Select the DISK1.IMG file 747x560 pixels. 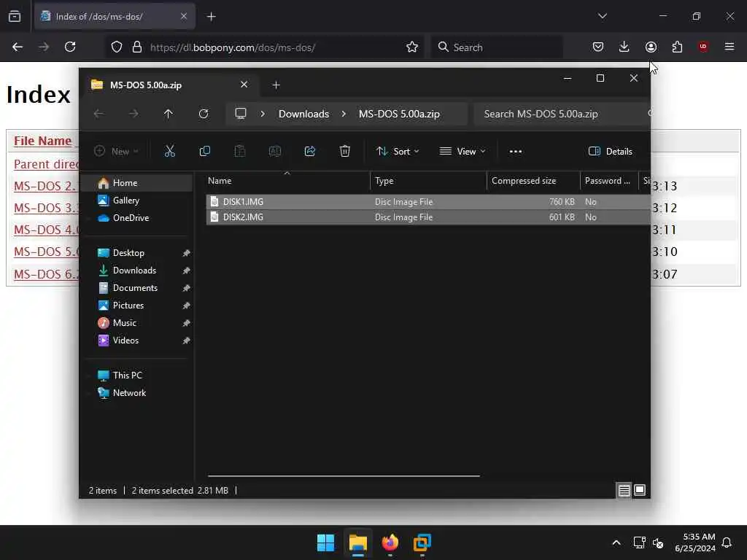427,202
